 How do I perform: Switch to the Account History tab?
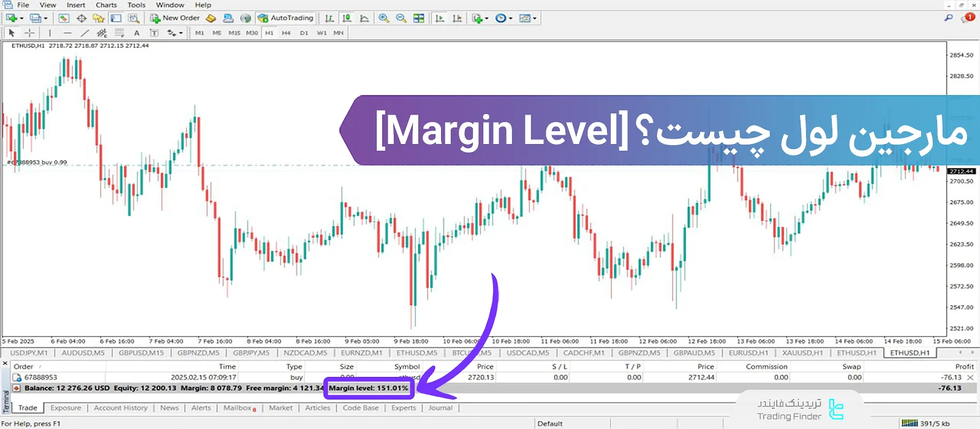point(121,408)
